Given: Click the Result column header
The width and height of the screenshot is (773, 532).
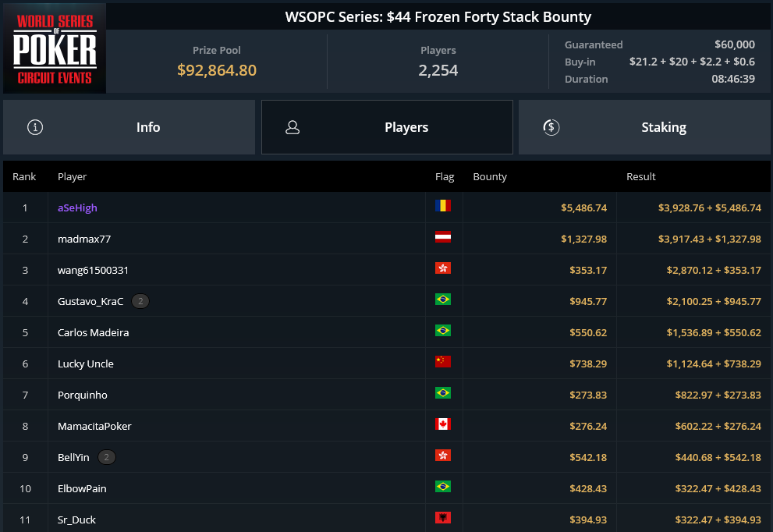Looking at the screenshot, I should [641, 176].
